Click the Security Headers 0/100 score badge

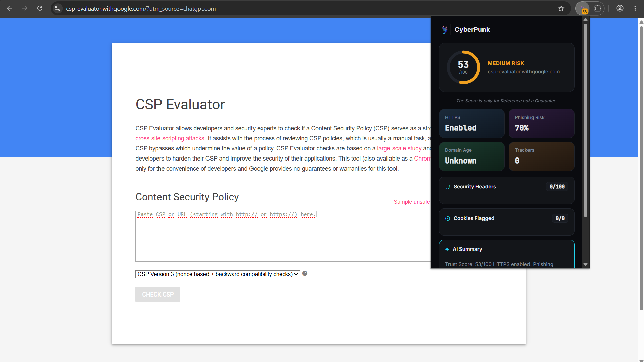click(557, 187)
